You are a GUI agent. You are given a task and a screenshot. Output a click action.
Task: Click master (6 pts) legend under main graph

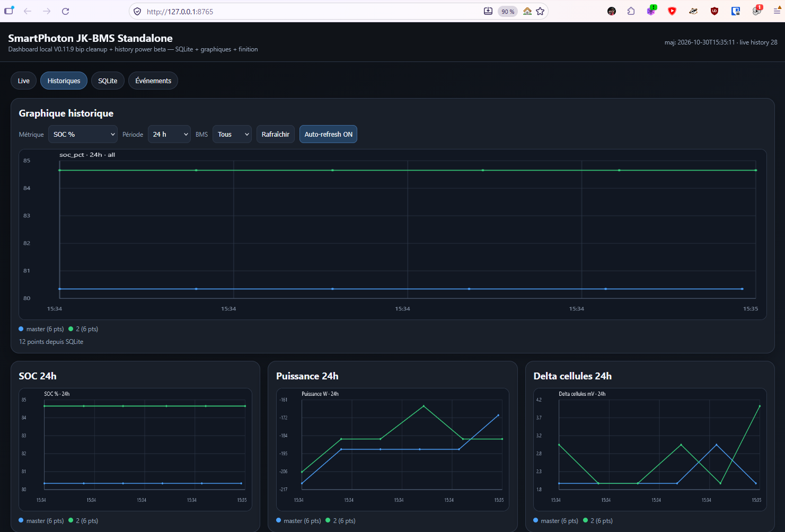[41, 329]
